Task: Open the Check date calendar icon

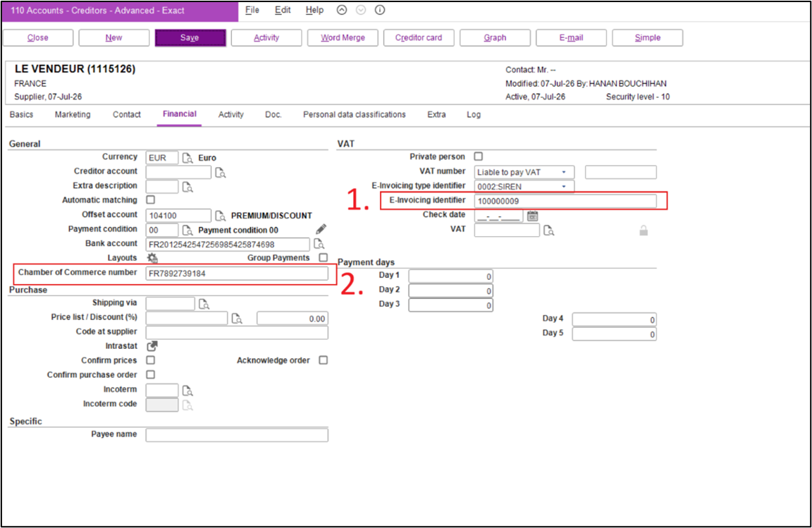Action: [532, 216]
